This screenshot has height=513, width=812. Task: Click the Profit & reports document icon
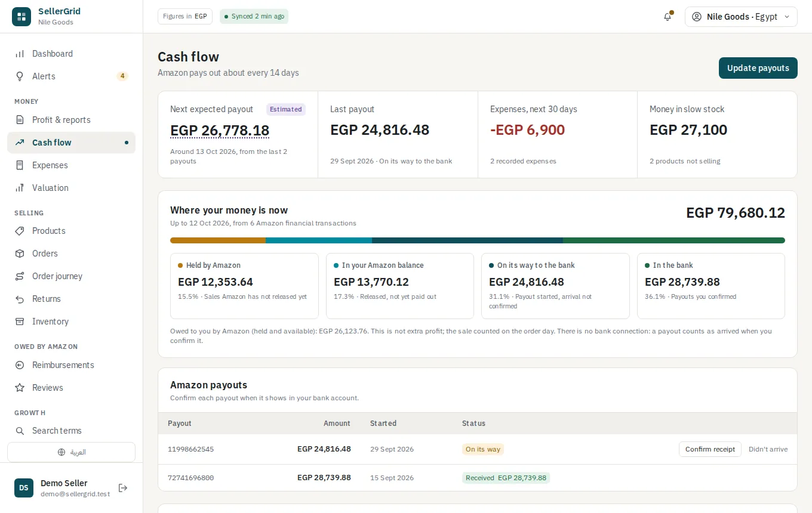click(x=20, y=120)
